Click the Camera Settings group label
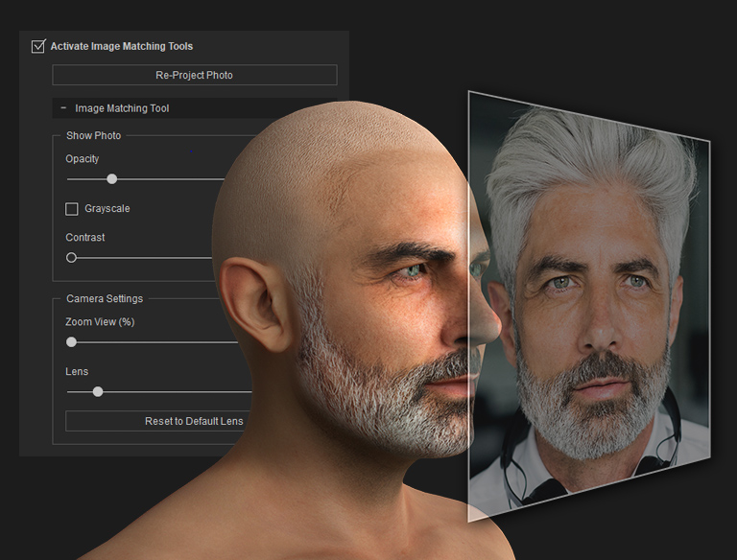The width and height of the screenshot is (737, 560). coord(105,299)
